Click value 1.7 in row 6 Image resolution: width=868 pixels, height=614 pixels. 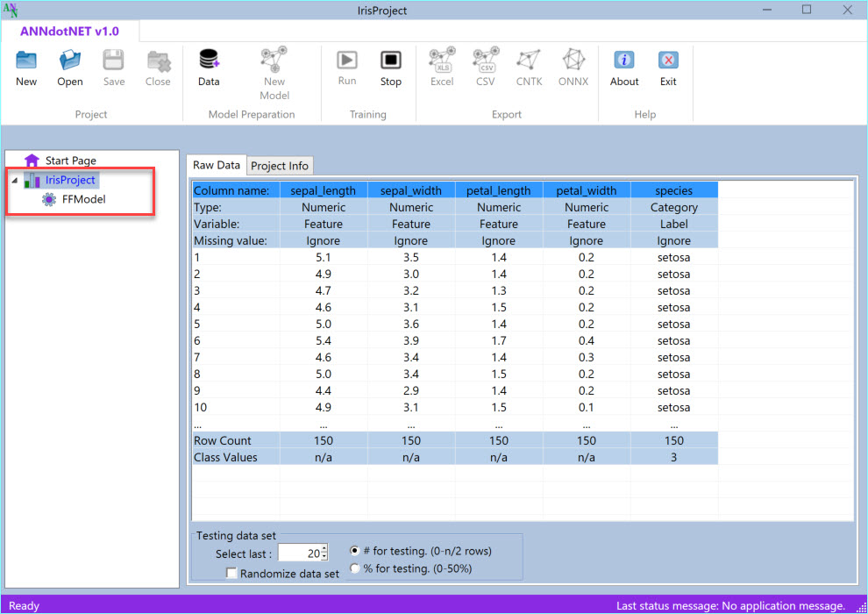coord(499,340)
